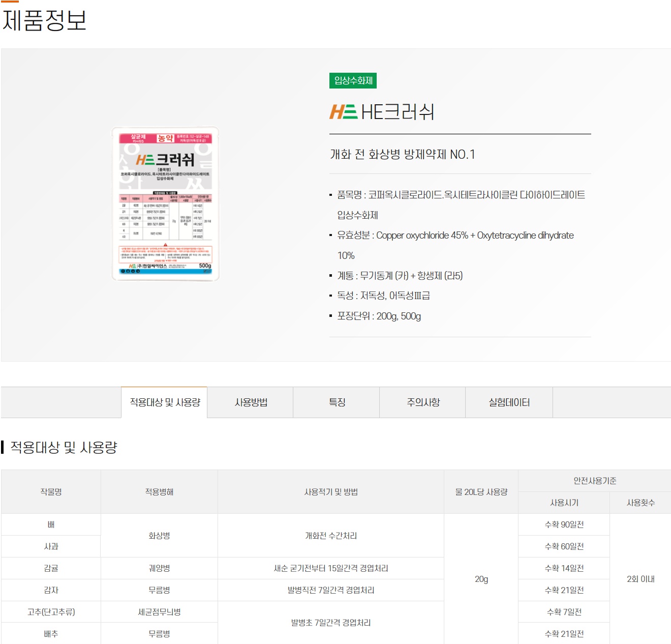Click the HE크러쉬 product package image
Image resolution: width=671 pixels, height=644 pixels.
[165, 204]
